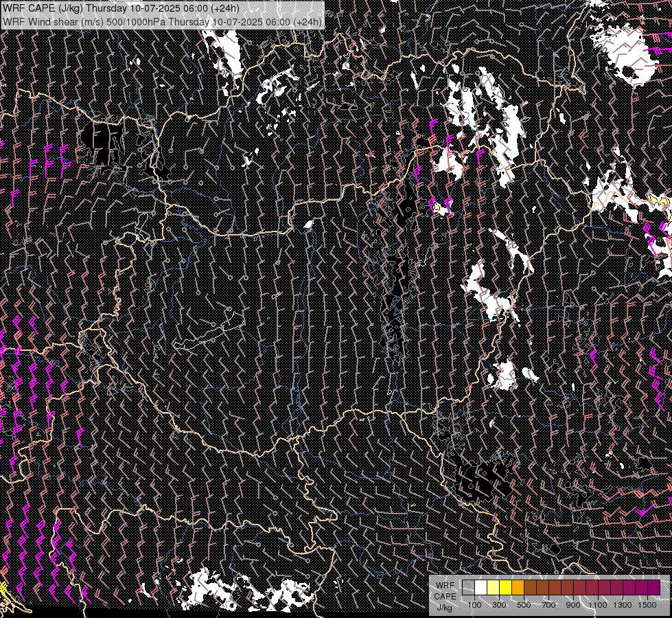This screenshot has width=672, height=618.
Task: Click the 100 label on the legend
Action: (x=475, y=605)
